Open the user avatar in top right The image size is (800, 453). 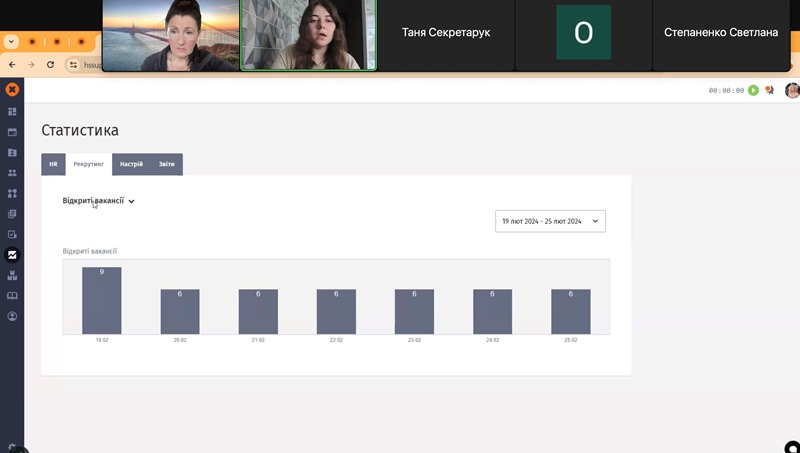(x=792, y=90)
